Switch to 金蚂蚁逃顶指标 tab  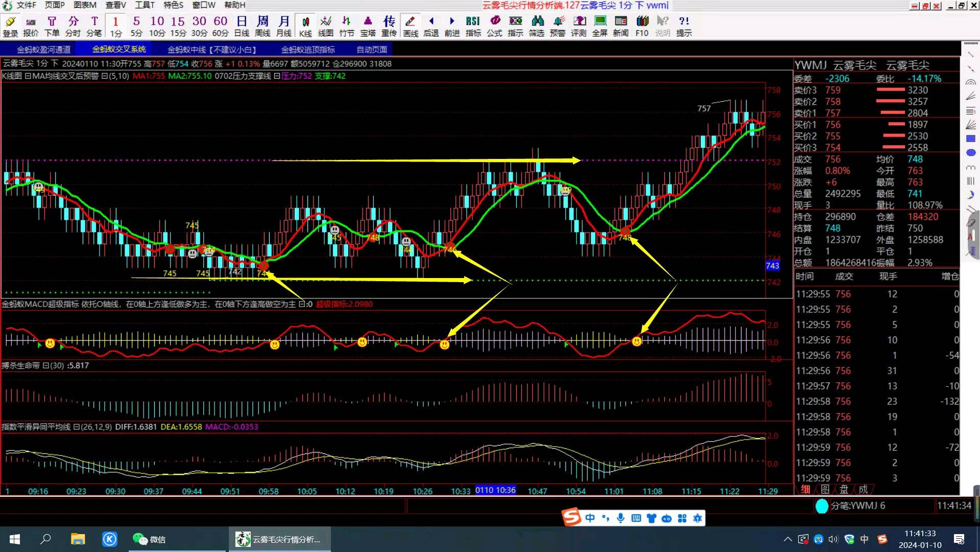(307, 50)
